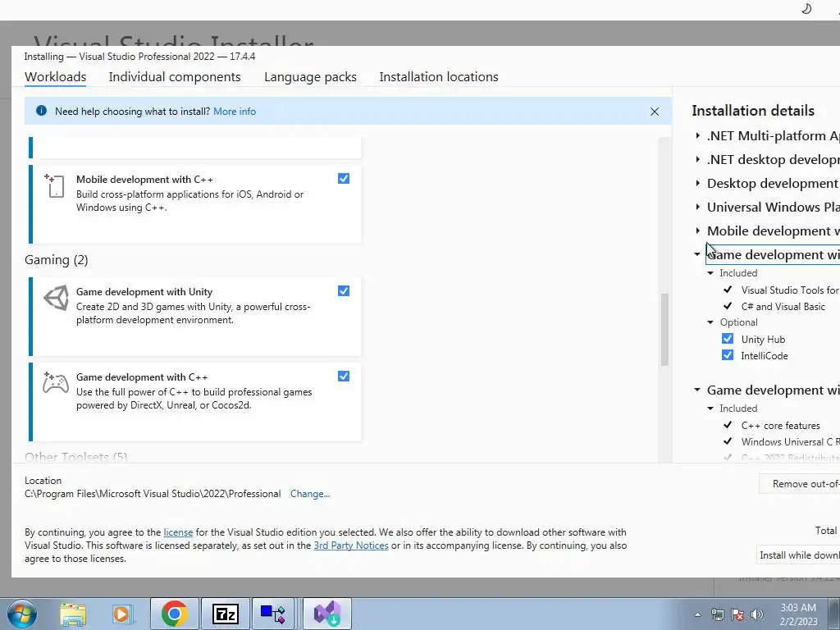Open the Windows Start button
840x630 pixels.
pyautogui.click(x=21, y=614)
